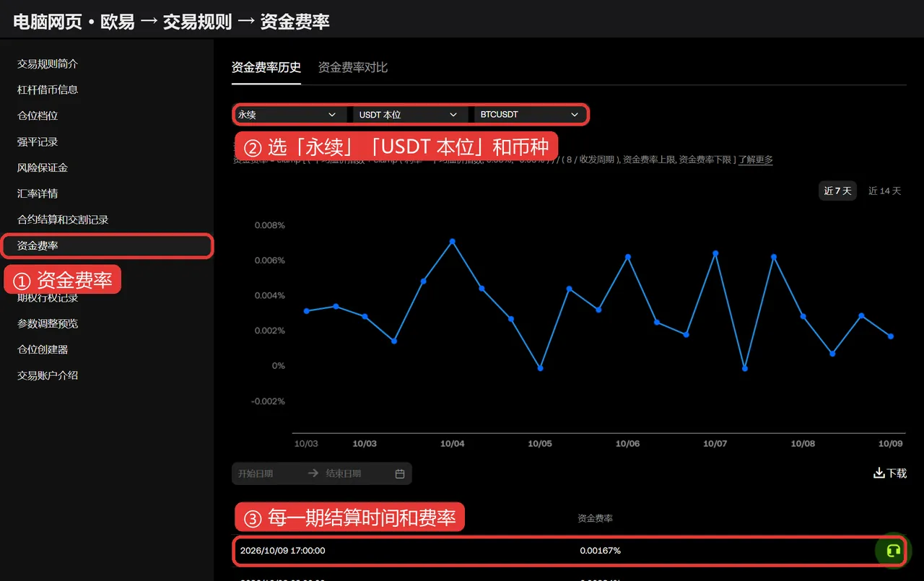Open 交易账户介绍 sidebar item

(48, 375)
